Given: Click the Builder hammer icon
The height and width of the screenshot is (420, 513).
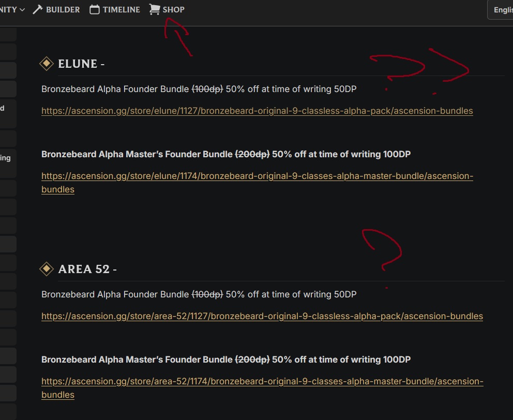Looking at the screenshot, I should 38,9.
